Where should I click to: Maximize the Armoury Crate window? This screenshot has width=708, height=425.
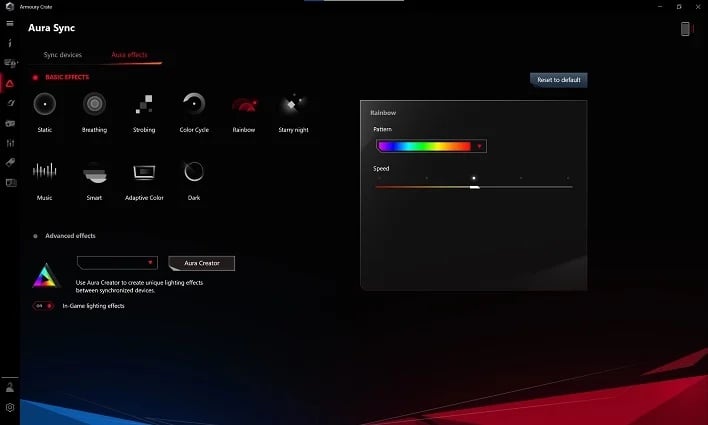(x=679, y=7)
